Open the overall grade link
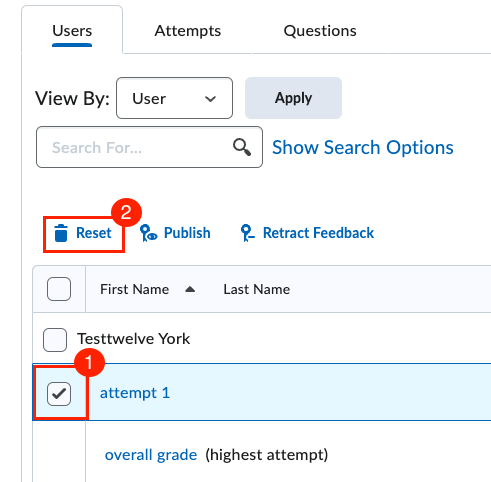The height and width of the screenshot is (482, 491). (x=151, y=455)
